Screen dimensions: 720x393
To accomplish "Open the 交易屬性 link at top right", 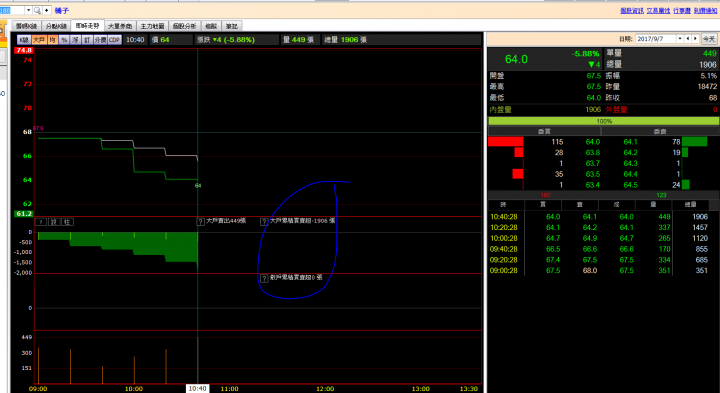I will pyautogui.click(x=658, y=10).
